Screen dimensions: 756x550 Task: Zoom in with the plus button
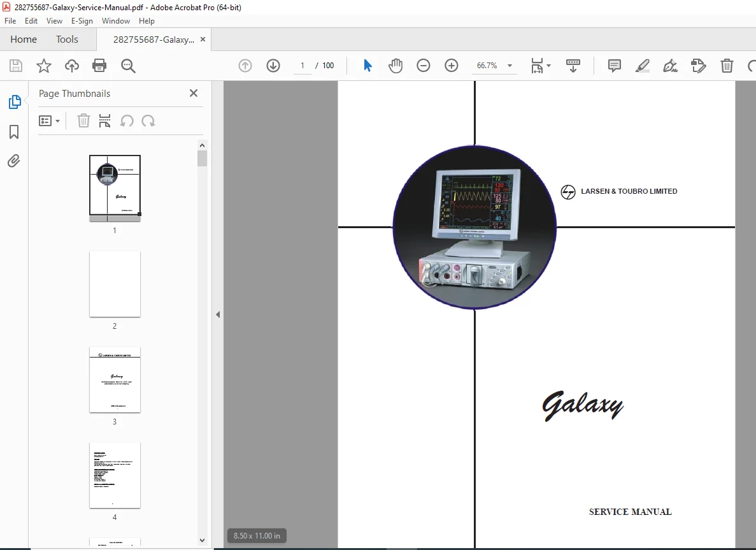(x=452, y=66)
